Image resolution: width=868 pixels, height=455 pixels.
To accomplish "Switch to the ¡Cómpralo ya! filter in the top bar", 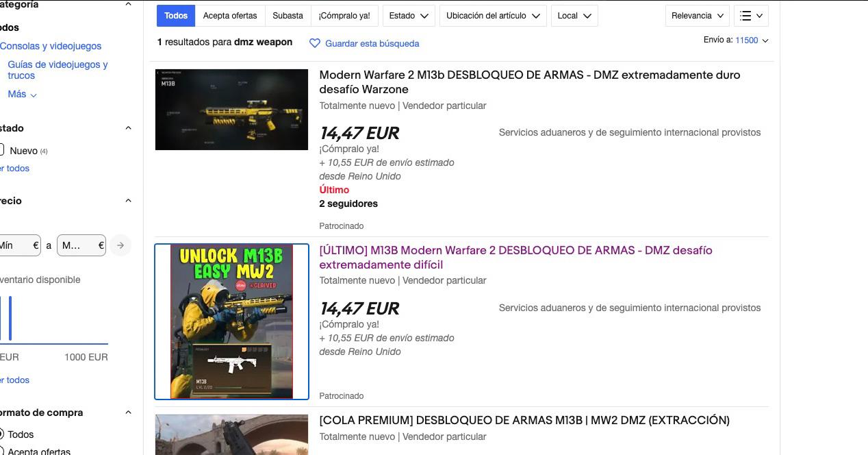I will [344, 16].
